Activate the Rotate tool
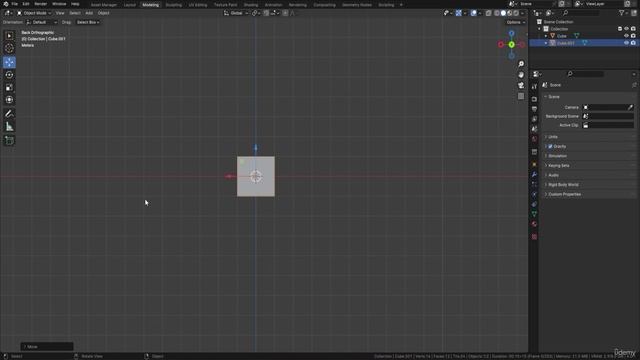This screenshot has width=640, height=360. (9, 75)
